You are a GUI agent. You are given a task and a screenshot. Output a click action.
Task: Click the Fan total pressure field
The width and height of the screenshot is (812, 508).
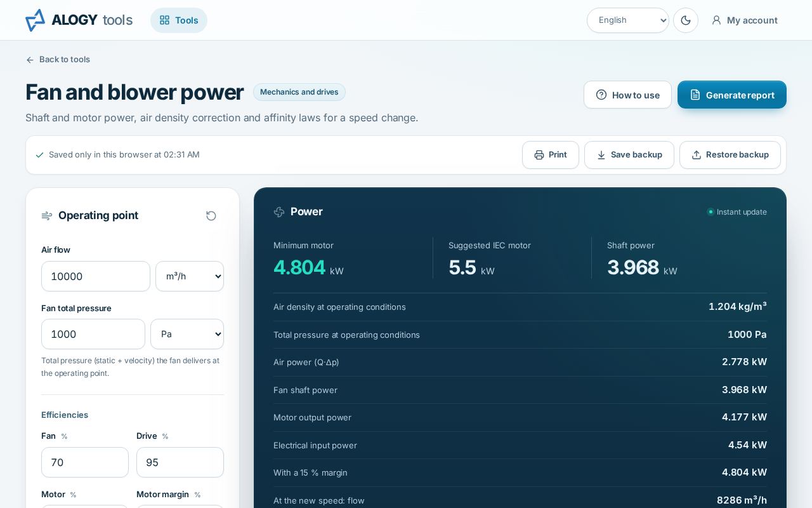tap(93, 334)
